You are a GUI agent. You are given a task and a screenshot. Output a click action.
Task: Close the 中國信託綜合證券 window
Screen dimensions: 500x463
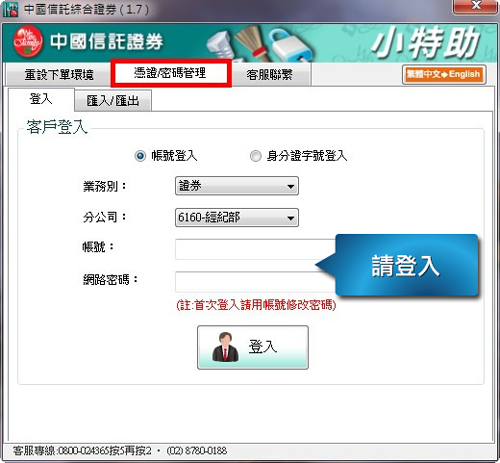point(475,6)
